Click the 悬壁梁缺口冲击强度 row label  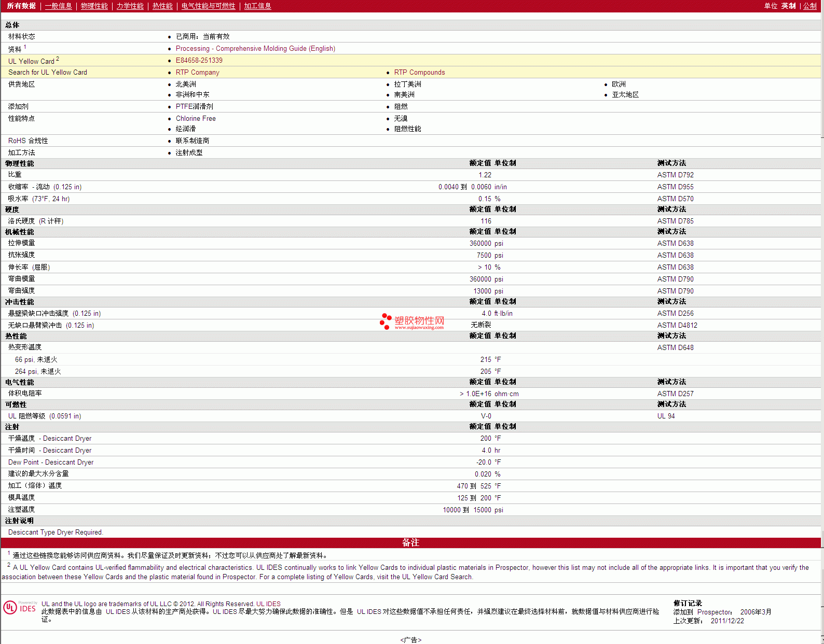54,313
